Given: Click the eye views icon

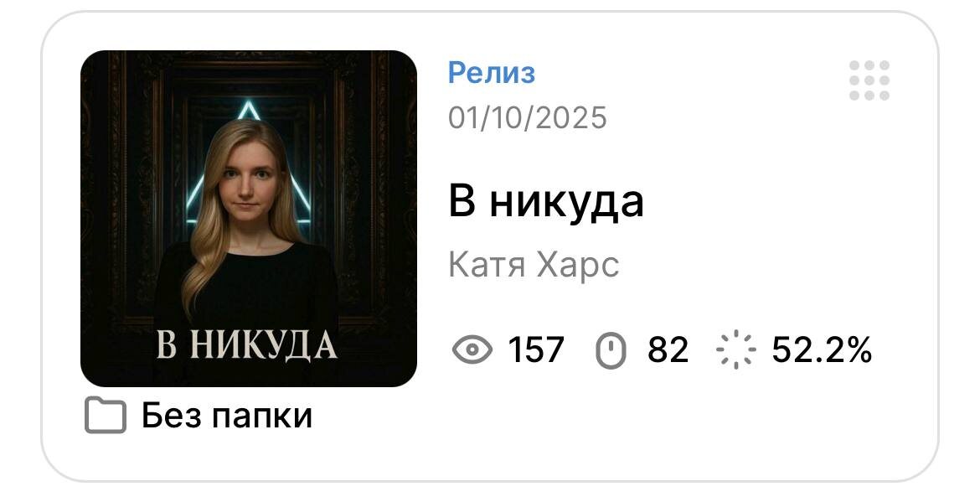Looking at the screenshot, I should (x=472, y=349).
